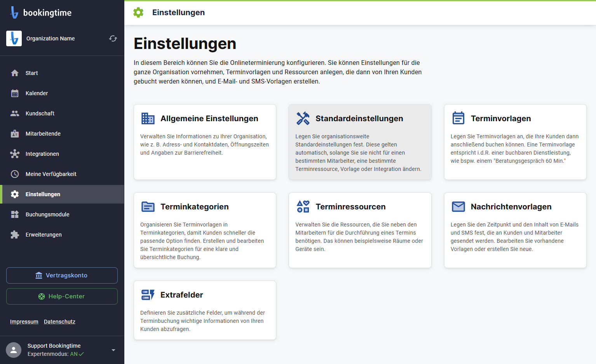Click the Erweiterungen puzzle piece icon
Screen dimensions: 596x364
point(15,235)
